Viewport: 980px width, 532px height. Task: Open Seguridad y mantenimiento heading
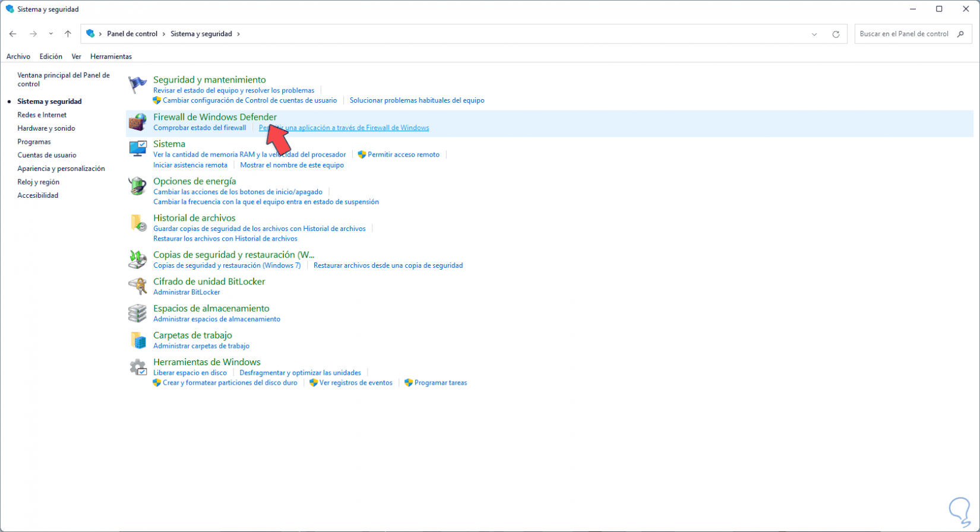point(210,80)
